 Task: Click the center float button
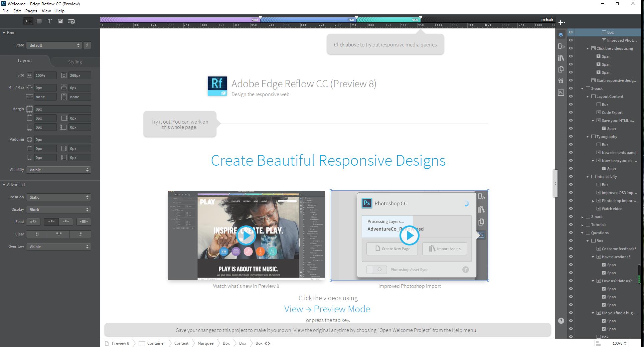[84, 222]
